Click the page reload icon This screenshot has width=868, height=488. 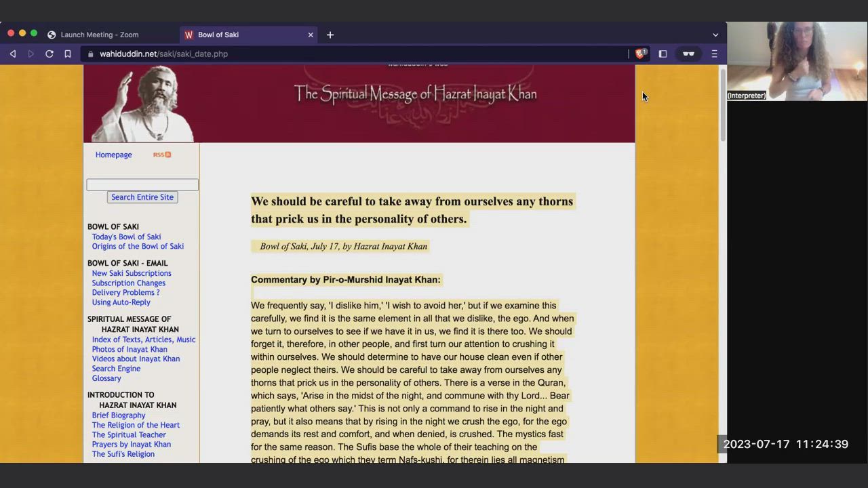click(x=50, y=54)
